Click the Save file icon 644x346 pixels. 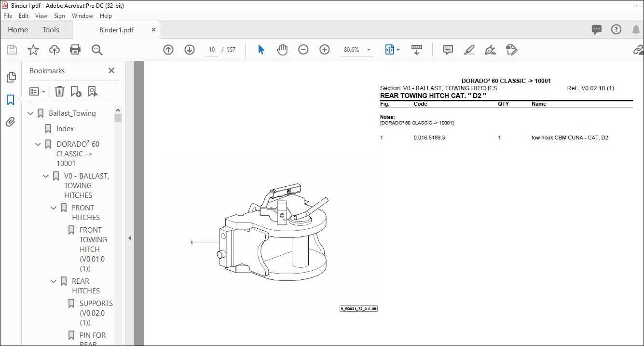click(12, 50)
